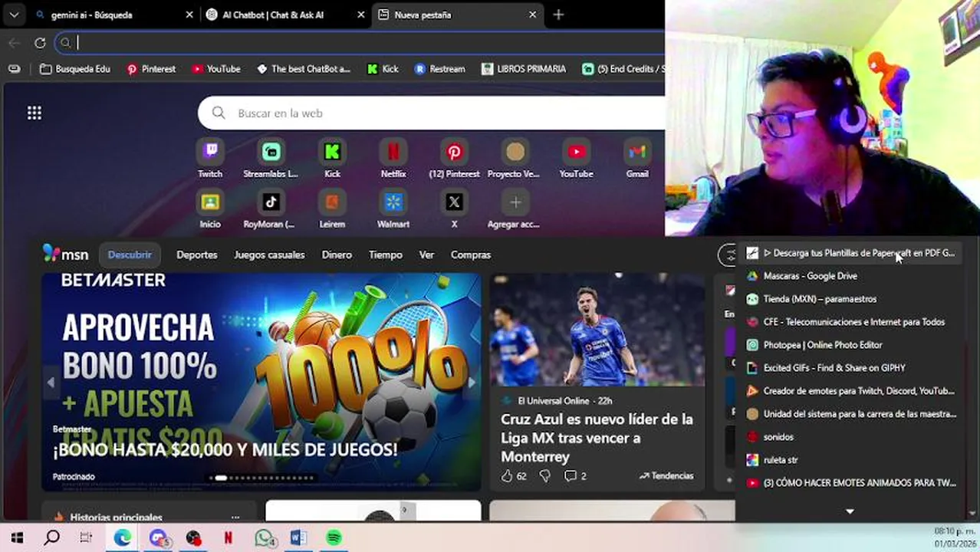
Task: Select the Deportes MSN tab
Action: pos(197,255)
